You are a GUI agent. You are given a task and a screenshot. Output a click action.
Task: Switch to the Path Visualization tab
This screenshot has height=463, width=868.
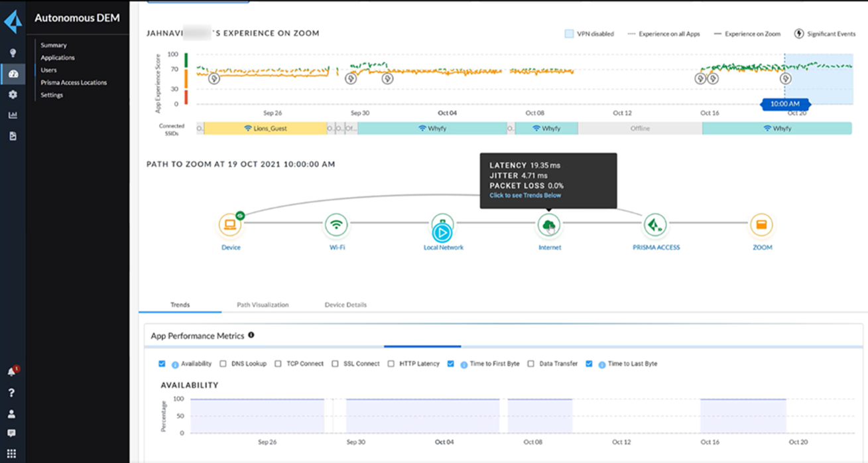pos(263,305)
